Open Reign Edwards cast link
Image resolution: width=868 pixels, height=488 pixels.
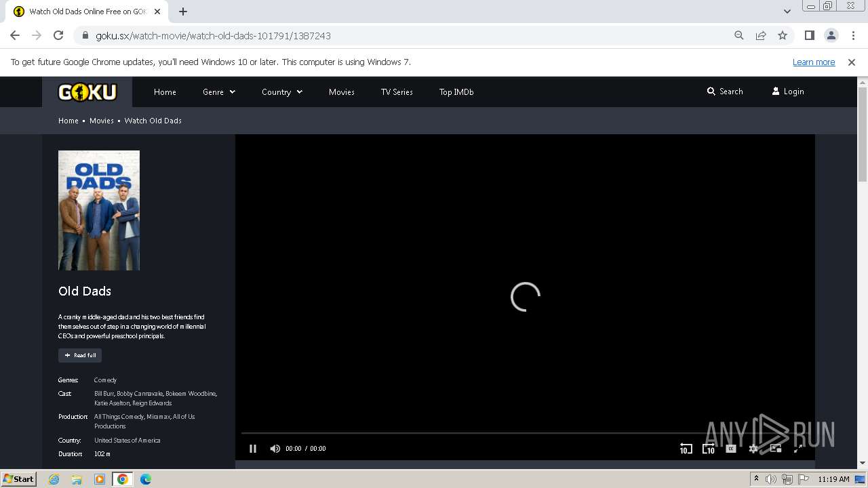click(x=152, y=403)
